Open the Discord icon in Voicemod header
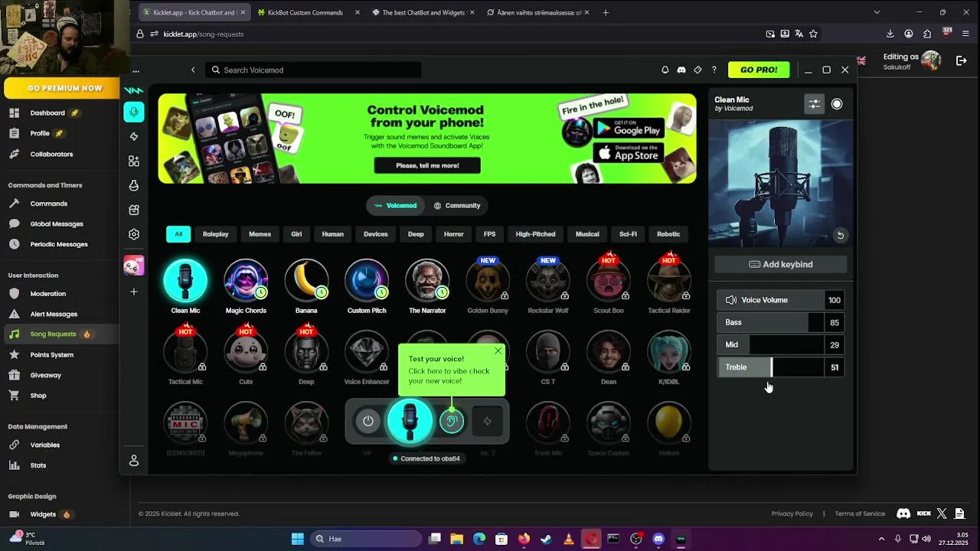This screenshot has height=551, width=980. 681,70
